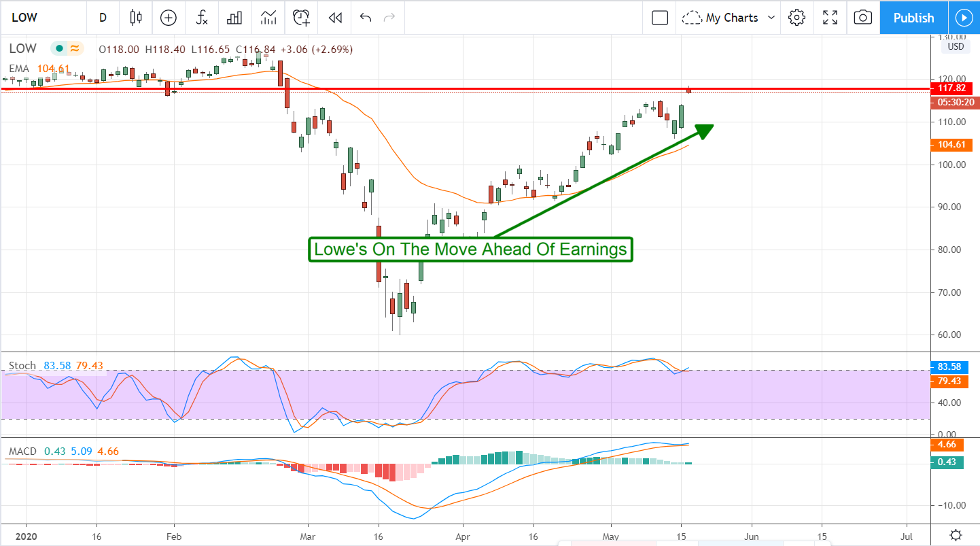
Task: Open the Financials bar chart icon
Action: (x=234, y=18)
